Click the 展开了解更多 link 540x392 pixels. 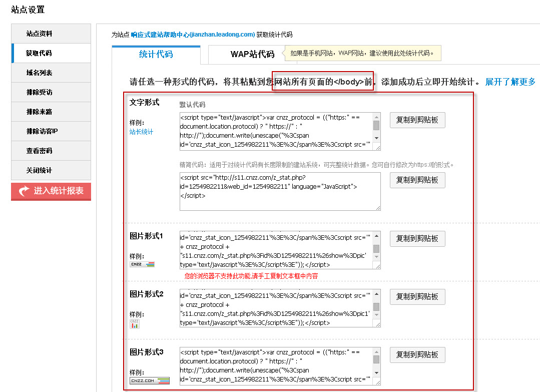click(510, 82)
